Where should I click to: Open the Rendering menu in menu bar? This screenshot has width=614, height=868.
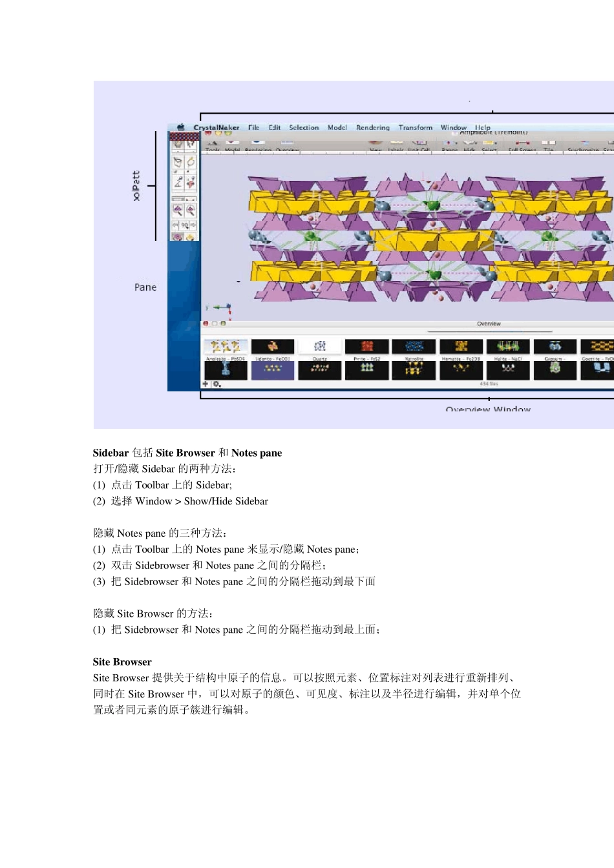click(x=373, y=127)
